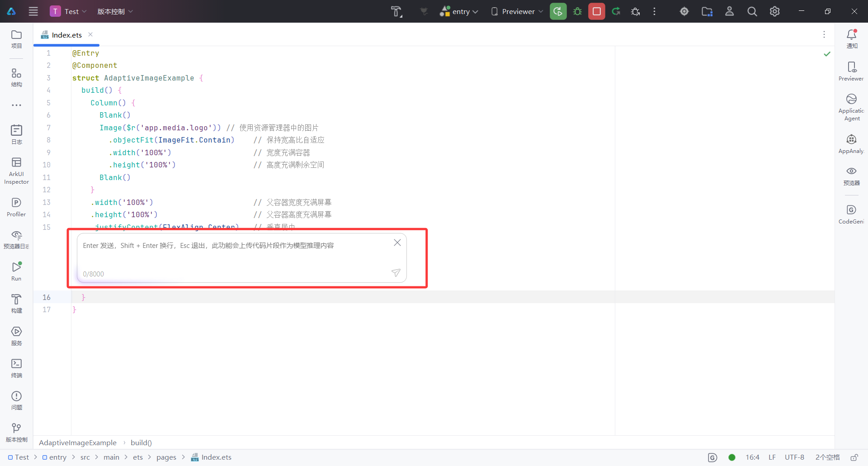Open the AppAnalyzer panel
Viewport: 868px width, 466px height.
point(851,144)
